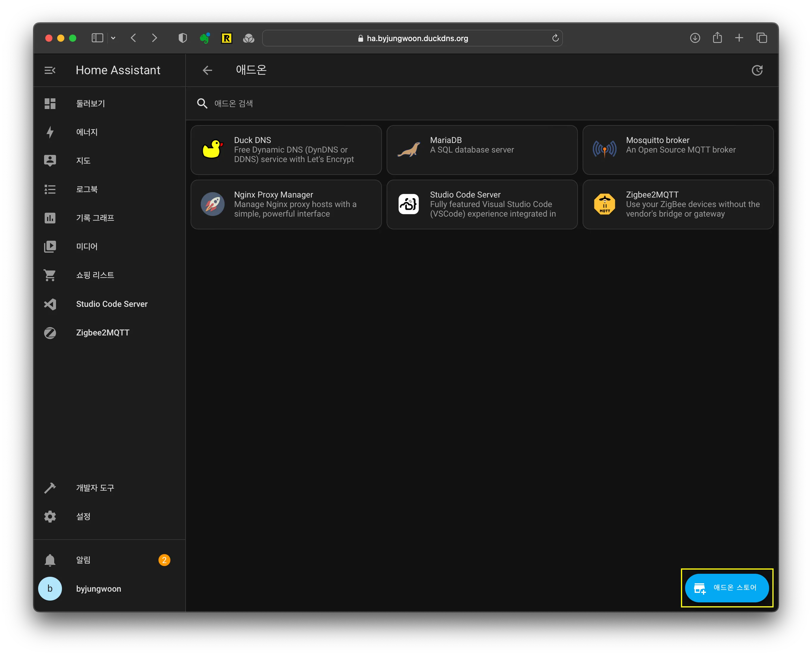Click the Evernote elephant extension icon
This screenshot has height=656, width=812.
click(x=204, y=38)
